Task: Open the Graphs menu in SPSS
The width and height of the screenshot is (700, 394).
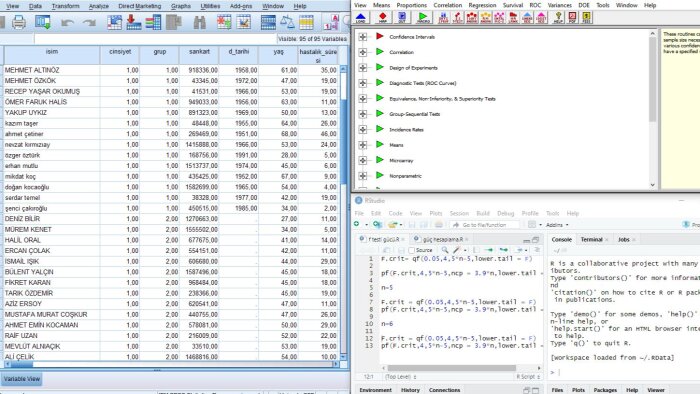Action: pos(180,6)
